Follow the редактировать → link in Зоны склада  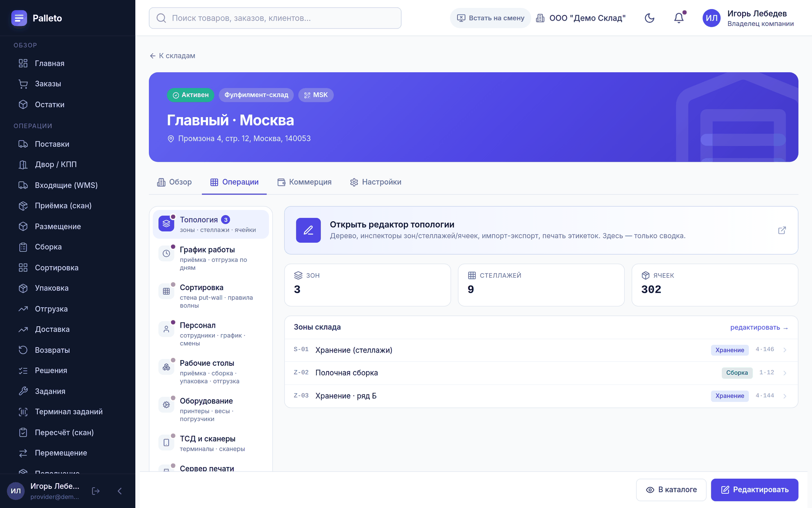coord(759,327)
